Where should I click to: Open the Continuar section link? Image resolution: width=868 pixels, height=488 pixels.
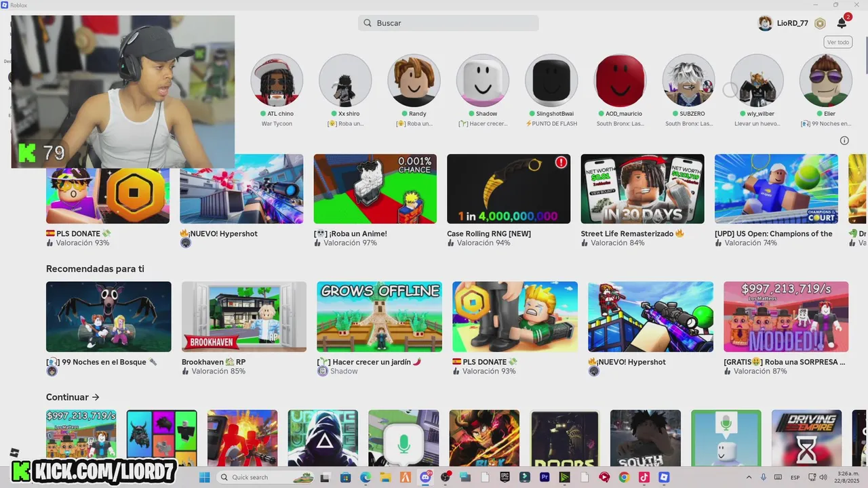tap(73, 397)
